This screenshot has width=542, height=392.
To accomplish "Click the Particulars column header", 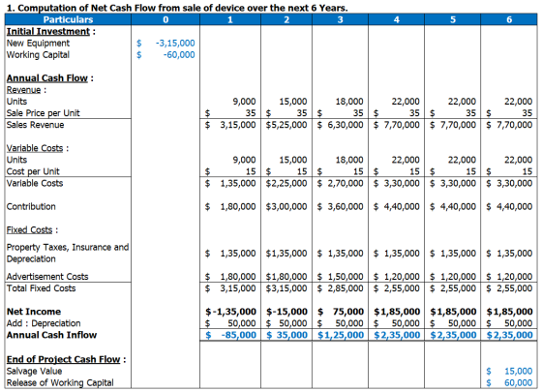I will click(x=68, y=19).
